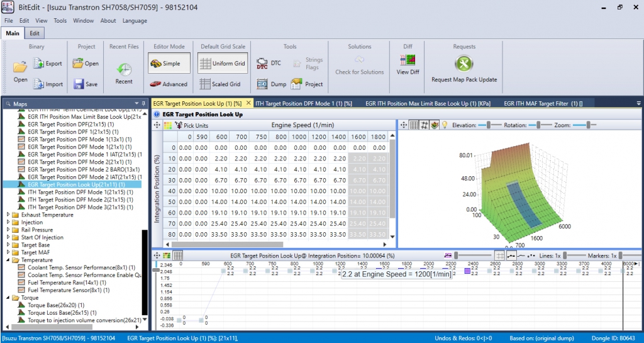The width and height of the screenshot is (644, 343).
Task: Open a binary file with the Open folder icon
Action: pos(19,67)
